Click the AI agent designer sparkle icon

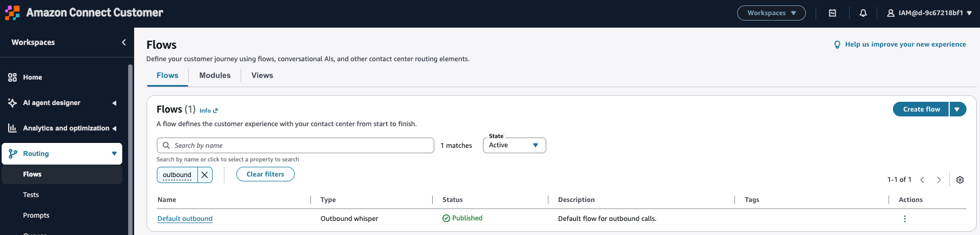coord(12,103)
